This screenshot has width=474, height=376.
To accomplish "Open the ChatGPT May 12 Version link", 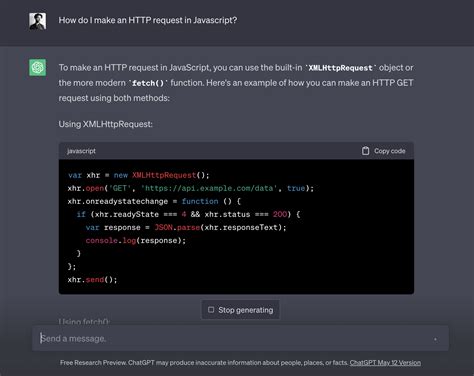I will (x=385, y=363).
